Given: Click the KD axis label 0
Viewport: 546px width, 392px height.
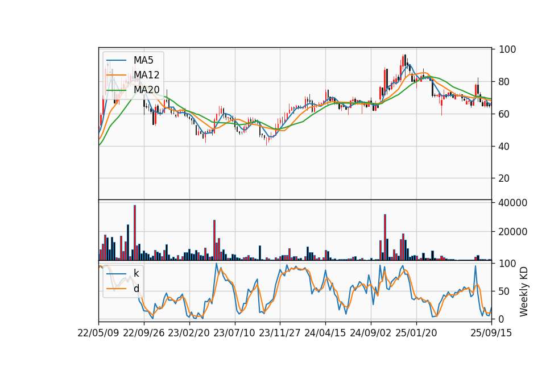Looking at the screenshot, I should (x=502, y=319).
